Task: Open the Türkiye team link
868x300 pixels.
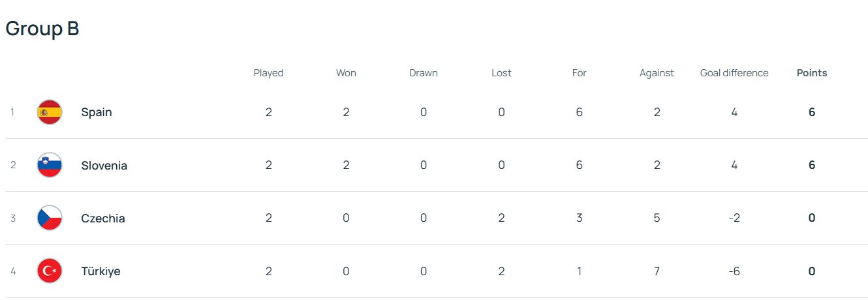Action: pyautogui.click(x=101, y=271)
